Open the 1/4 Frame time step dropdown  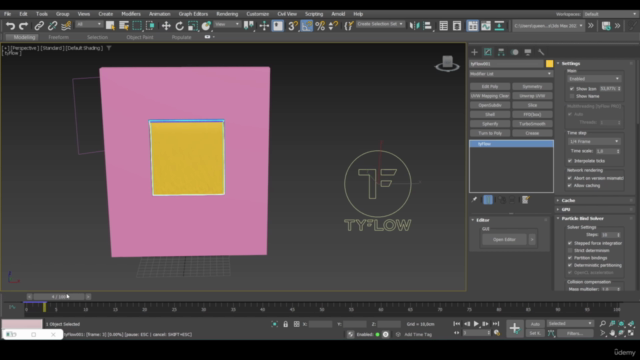click(594, 141)
